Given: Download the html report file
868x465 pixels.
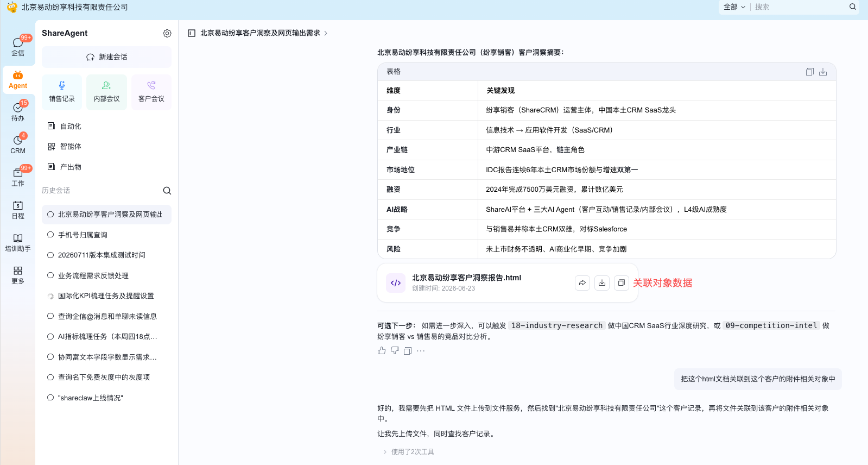Looking at the screenshot, I should point(602,283).
